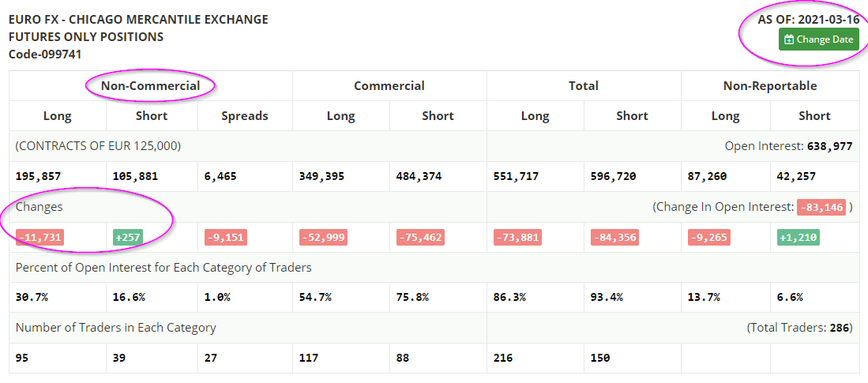
Task: Click the -75,462 commercial short change badge
Action: point(420,237)
